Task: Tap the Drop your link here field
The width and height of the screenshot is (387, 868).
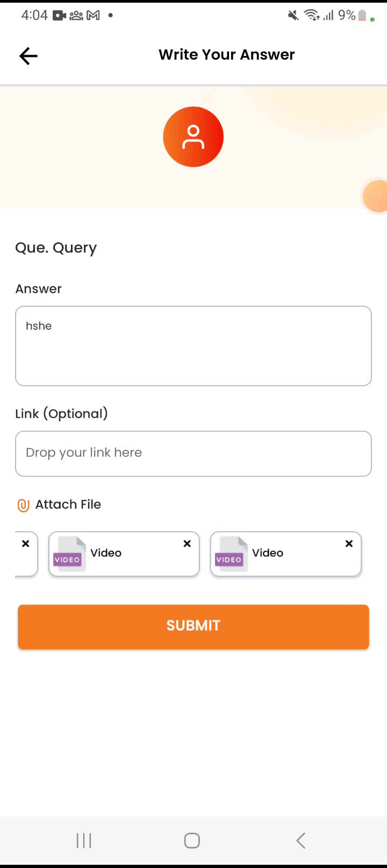Action: (x=193, y=453)
